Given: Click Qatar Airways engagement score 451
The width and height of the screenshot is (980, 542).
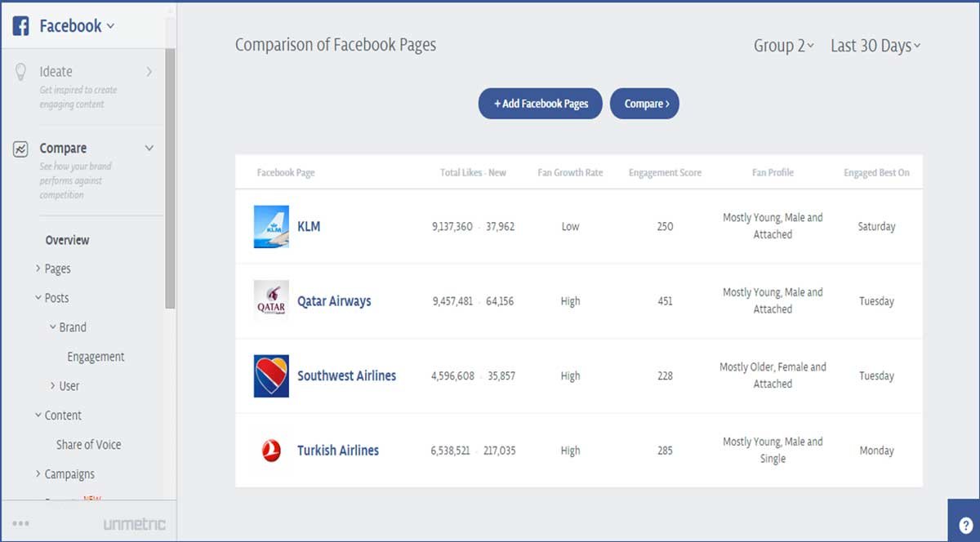Looking at the screenshot, I should pyautogui.click(x=665, y=301).
